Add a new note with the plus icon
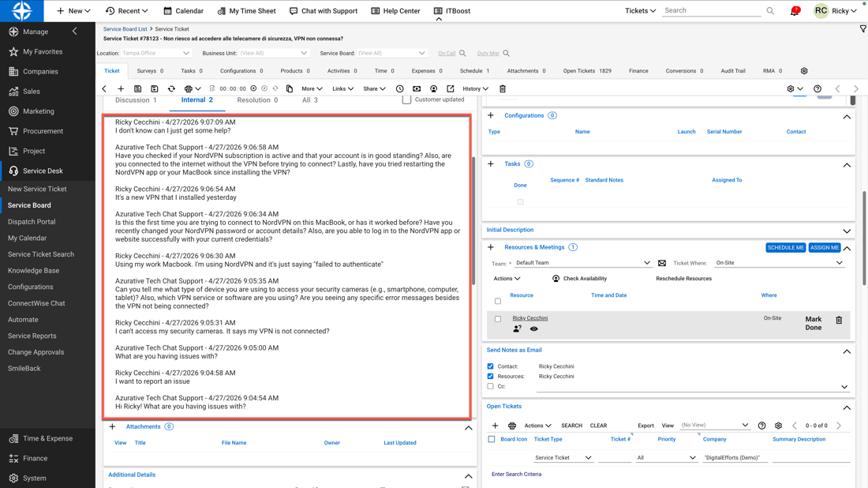The width and height of the screenshot is (868, 488). pos(122,89)
